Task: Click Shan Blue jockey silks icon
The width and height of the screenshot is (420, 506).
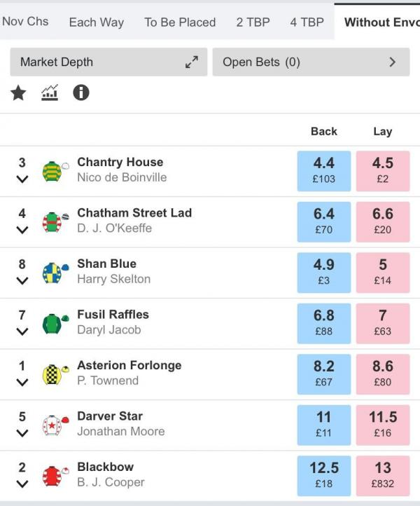Action: (x=55, y=273)
